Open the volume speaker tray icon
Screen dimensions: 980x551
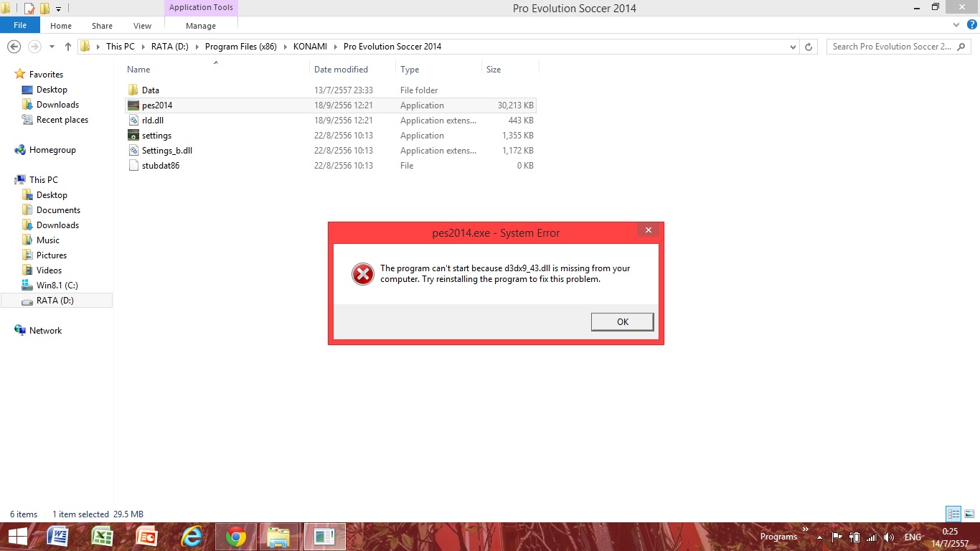pyautogui.click(x=890, y=537)
